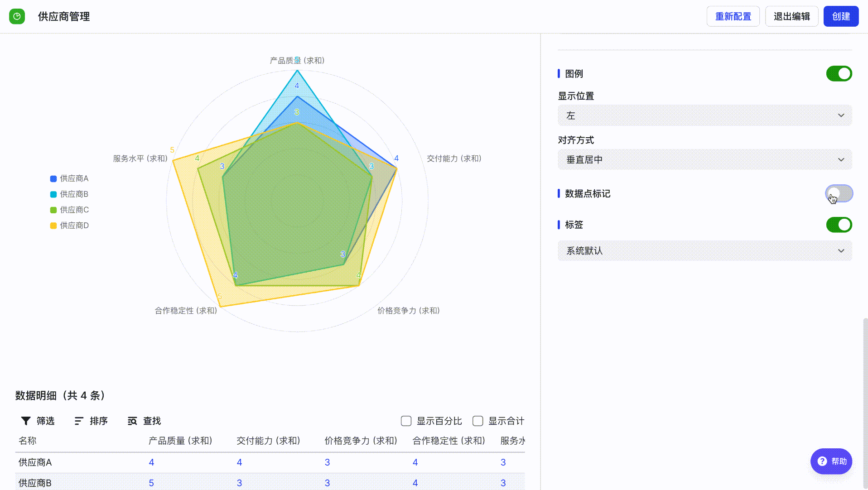Click the search magnifier icon
The image size is (868, 490).
[x=132, y=421]
